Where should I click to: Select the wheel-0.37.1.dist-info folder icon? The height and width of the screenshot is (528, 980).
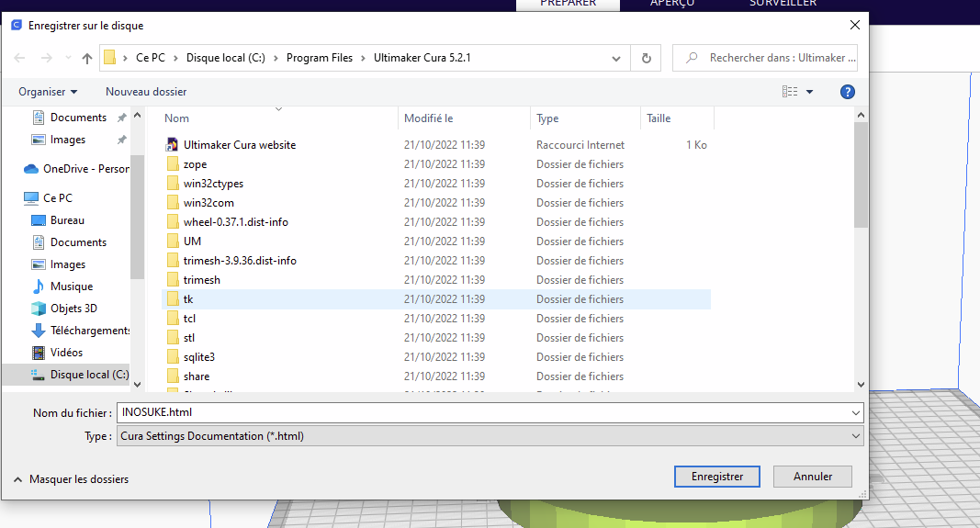[173, 222]
